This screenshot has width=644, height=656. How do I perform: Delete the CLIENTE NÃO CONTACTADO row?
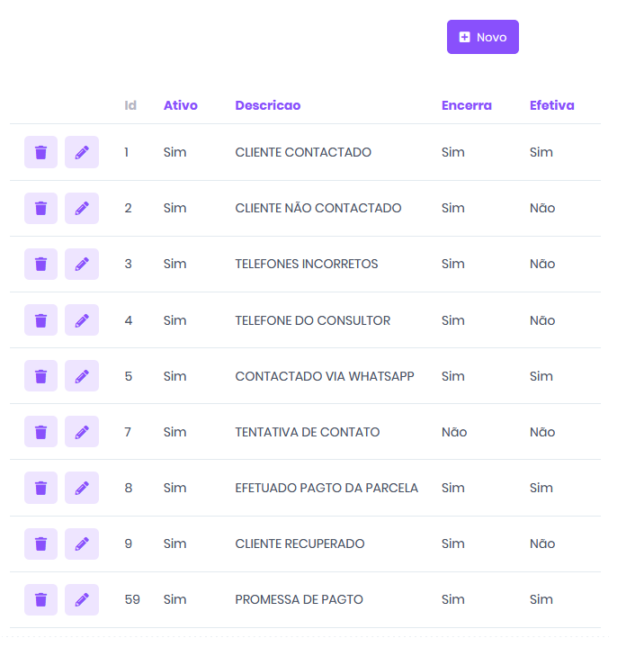(x=40, y=208)
